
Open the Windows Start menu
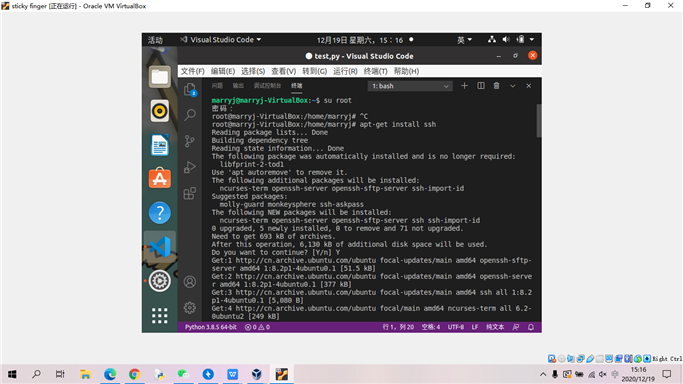12,374
